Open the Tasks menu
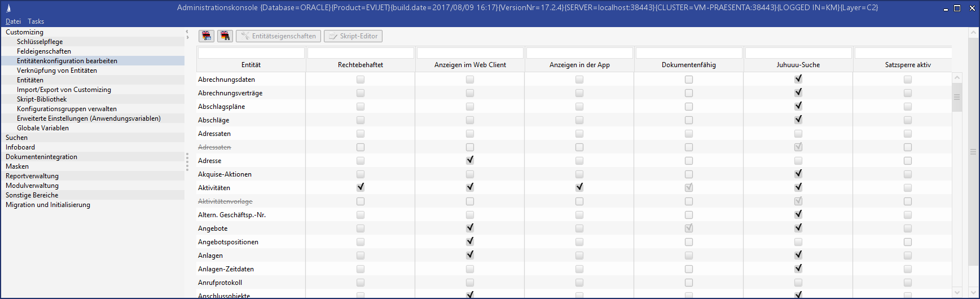 (x=36, y=21)
